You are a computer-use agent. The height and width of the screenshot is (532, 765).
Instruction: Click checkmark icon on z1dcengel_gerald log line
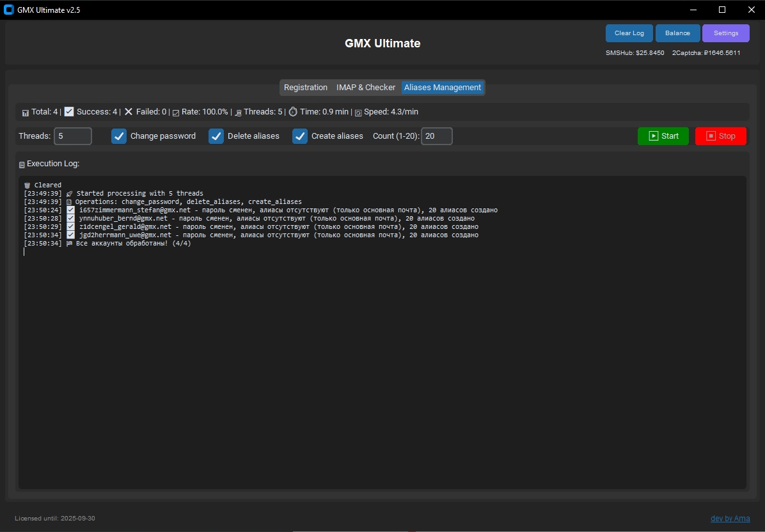click(x=71, y=227)
